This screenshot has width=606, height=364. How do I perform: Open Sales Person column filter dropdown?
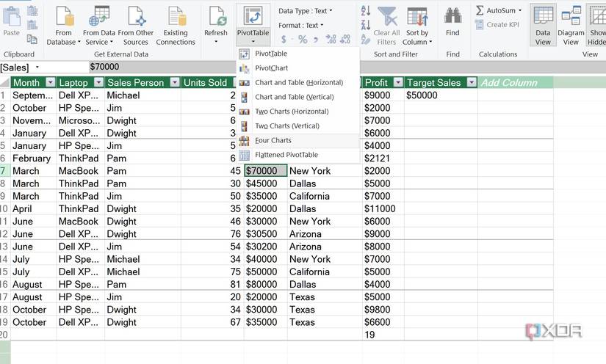tap(175, 82)
